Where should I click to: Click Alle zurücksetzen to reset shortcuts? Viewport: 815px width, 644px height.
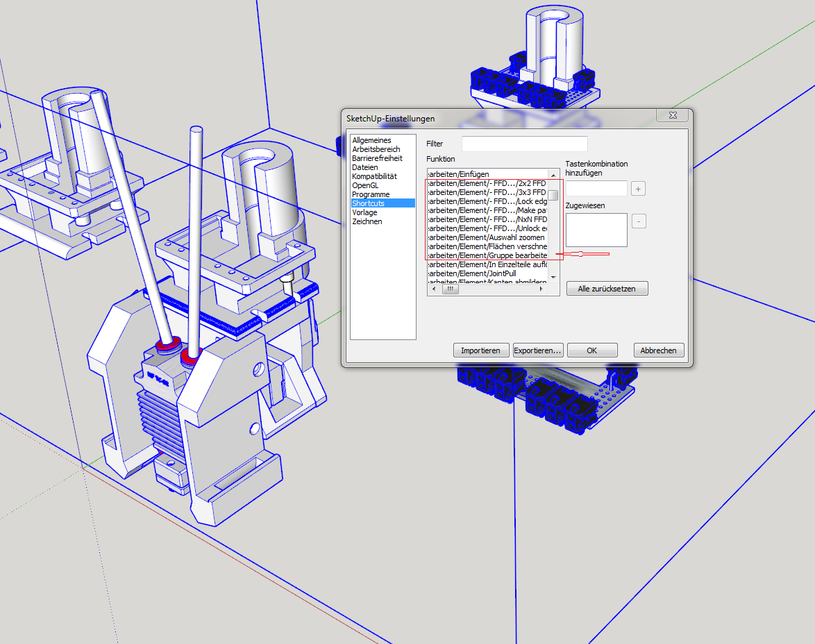(x=607, y=289)
